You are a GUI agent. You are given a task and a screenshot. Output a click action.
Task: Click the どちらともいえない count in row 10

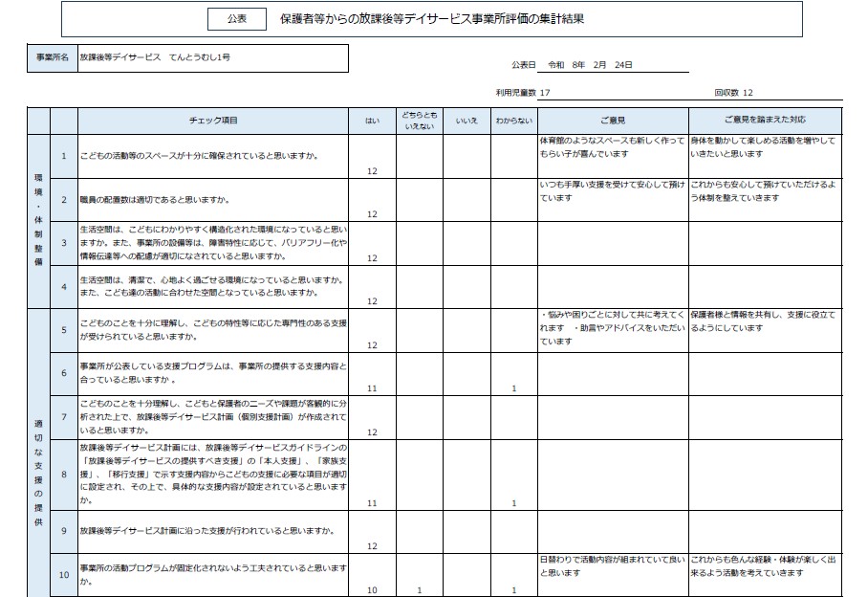419,590
